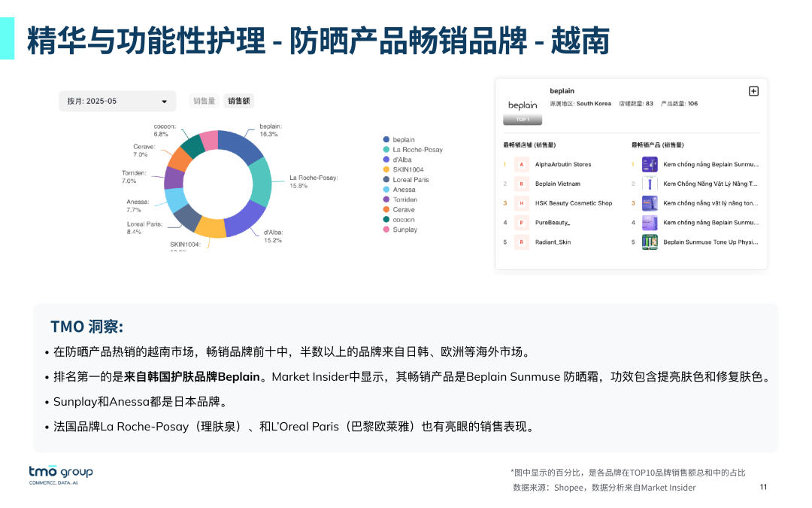Screen dimensions: 812x508
Task: Click SKIN1004 yellow chart segment
Action: click(x=211, y=227)
